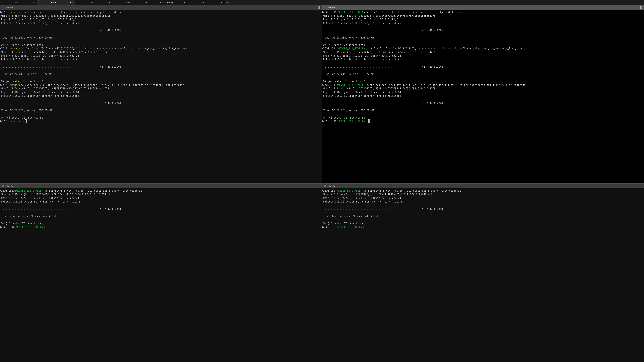The height and width of the screenshot is (362, 644).
Task: Click the '2019 im:master>' prompt cursor
Action: coord(26,121)
